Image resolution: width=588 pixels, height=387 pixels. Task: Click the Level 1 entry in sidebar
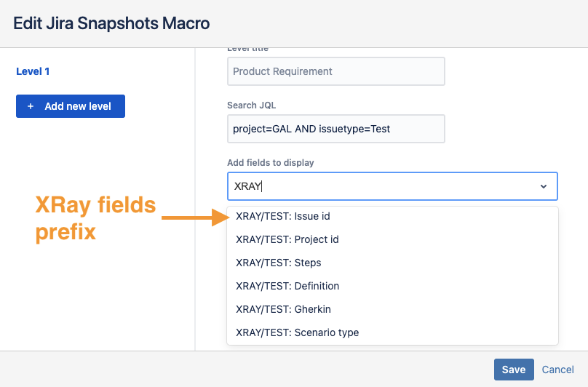coord(33,71)
